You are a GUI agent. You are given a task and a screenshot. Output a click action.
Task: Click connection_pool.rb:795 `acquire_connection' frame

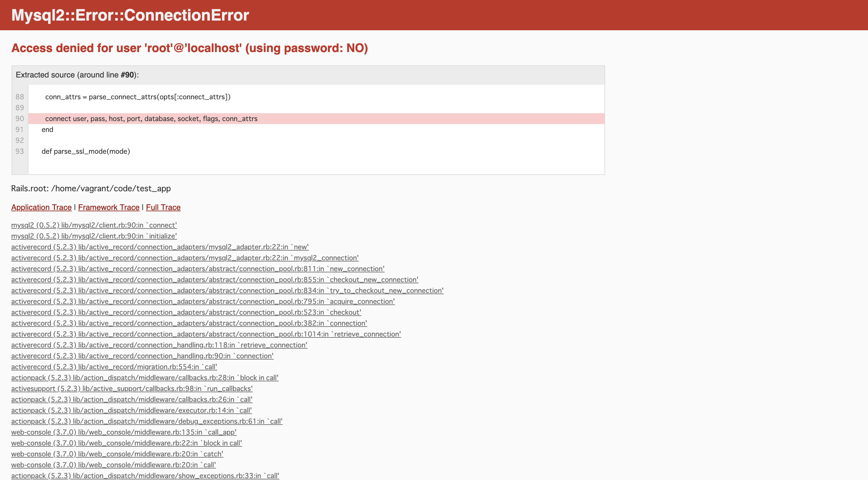point(203,302)
